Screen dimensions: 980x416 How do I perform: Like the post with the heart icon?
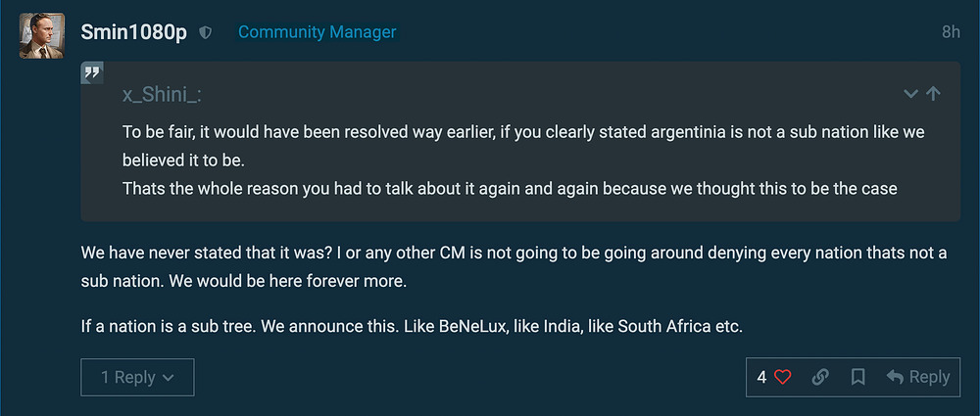pos(782,377)
